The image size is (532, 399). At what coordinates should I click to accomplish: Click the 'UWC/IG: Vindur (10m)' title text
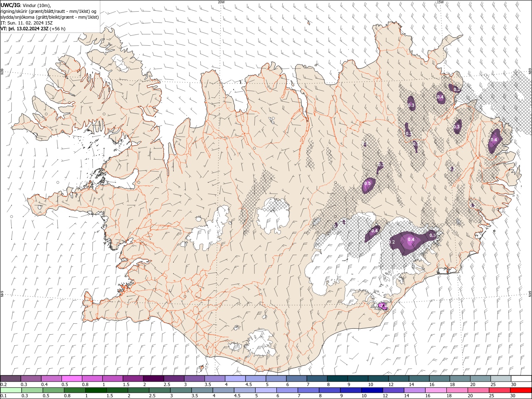(x=26, y=5)
